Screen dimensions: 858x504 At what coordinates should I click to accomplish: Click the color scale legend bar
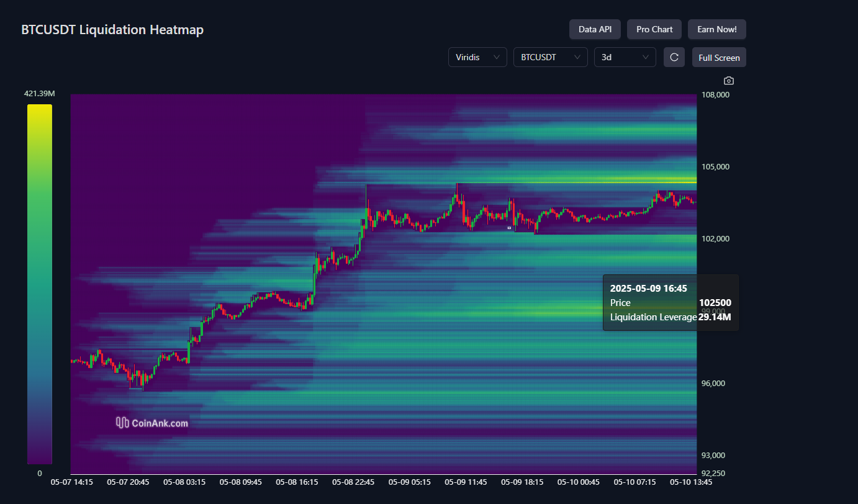(x=40, y=284)
